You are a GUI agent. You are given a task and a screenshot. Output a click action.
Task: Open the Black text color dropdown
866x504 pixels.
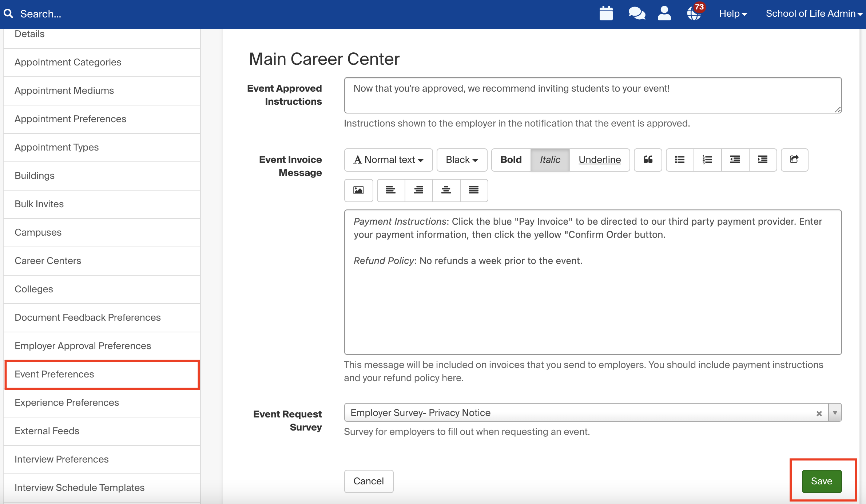tap(461, 160)
